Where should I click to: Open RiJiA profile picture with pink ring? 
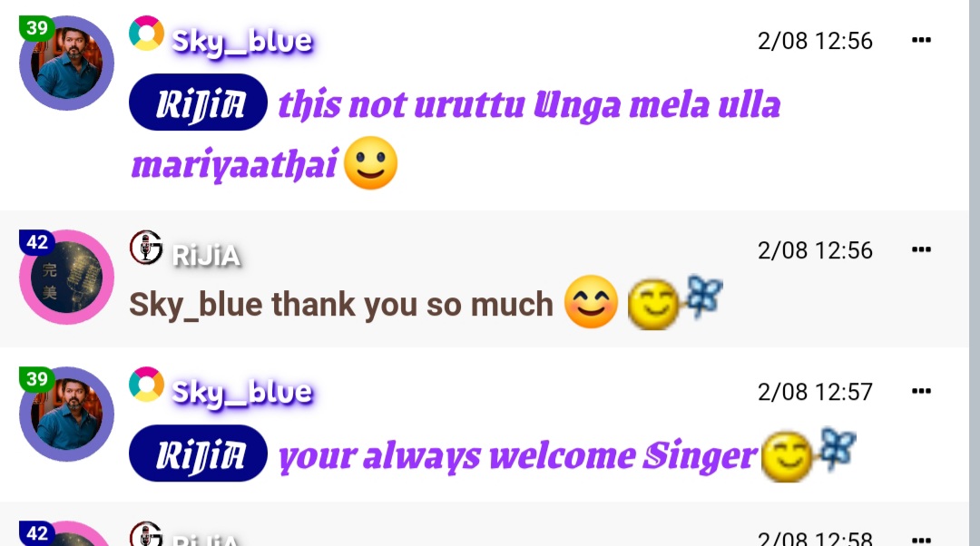click(66, 278)
